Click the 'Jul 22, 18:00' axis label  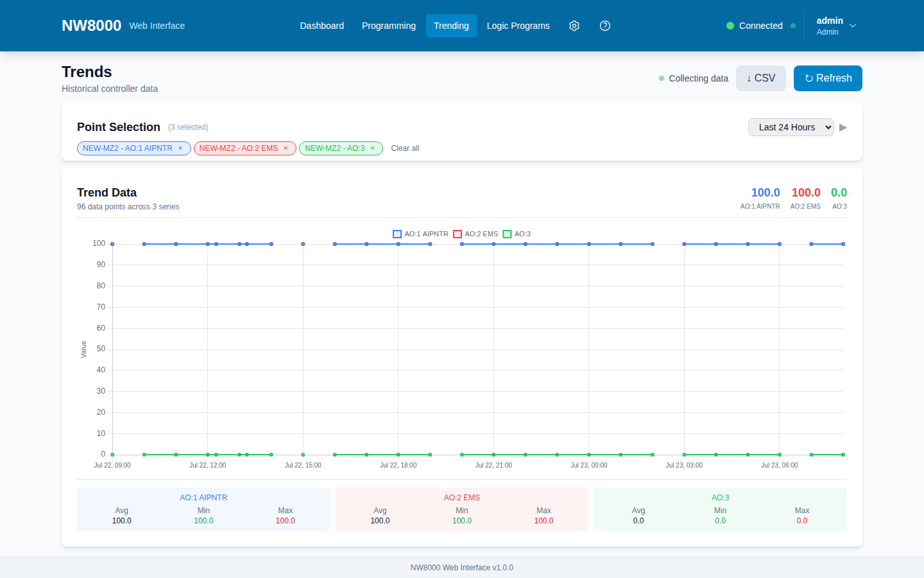click(398, 465)
